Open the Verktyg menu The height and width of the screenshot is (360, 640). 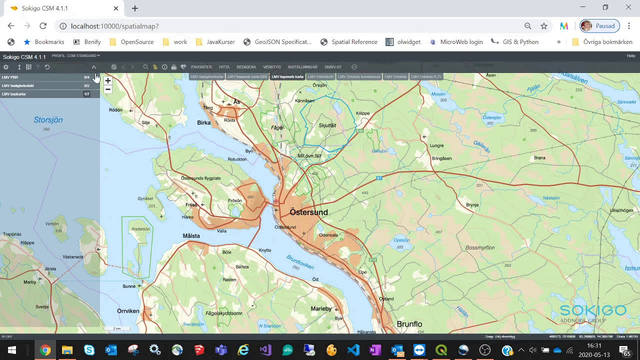(x=272, y=67)
